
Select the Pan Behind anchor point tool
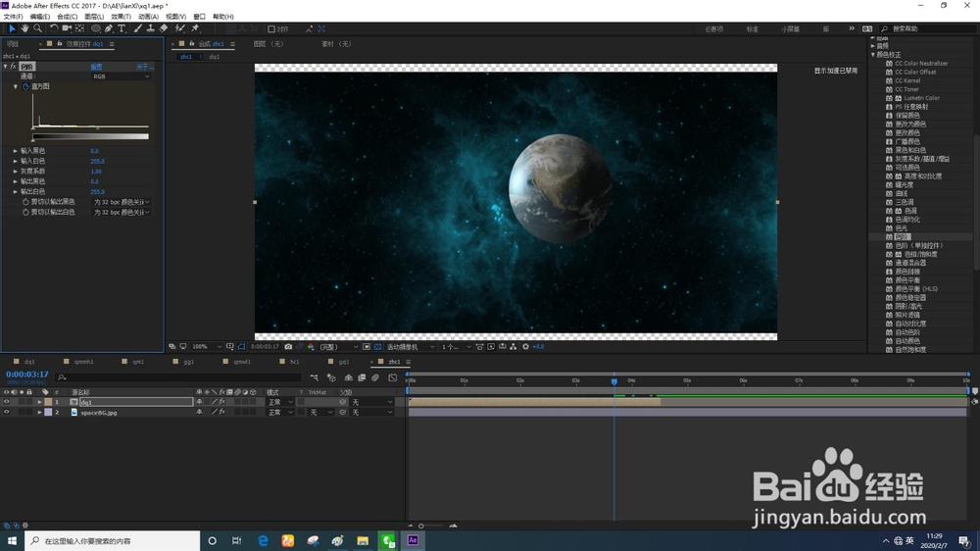pos(79,28)
